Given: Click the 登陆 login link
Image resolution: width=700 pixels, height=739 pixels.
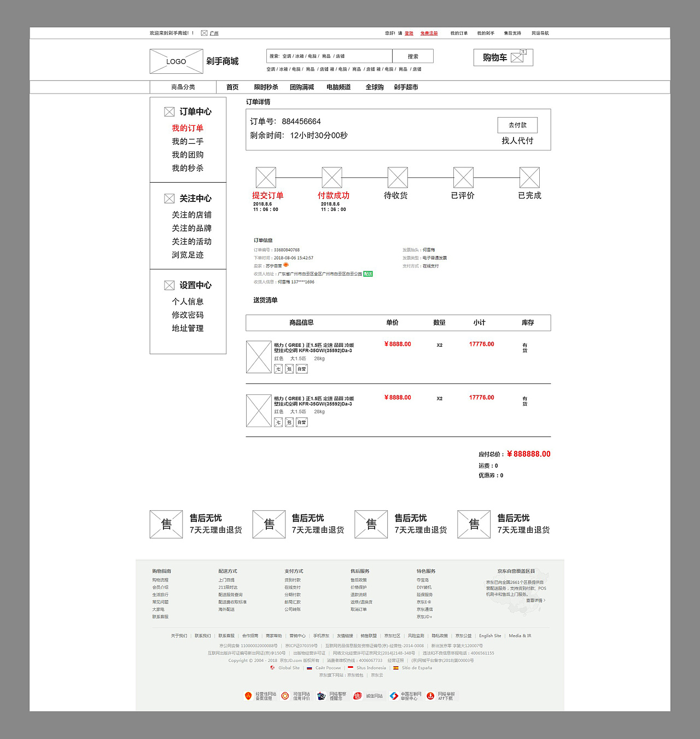Looking at the screenshot, I should click(x=409, y=33).
